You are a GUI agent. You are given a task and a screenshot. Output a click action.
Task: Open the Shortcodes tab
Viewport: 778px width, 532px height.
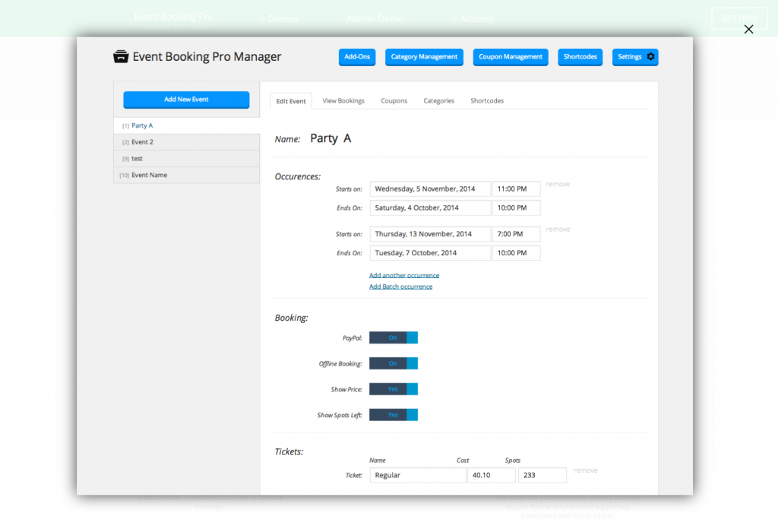point(487,101)
